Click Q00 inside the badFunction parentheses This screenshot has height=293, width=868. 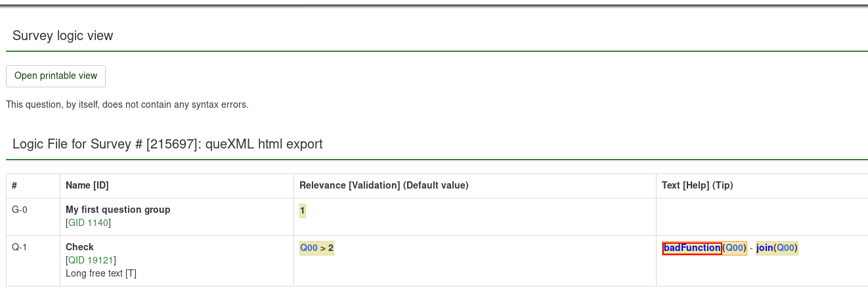[x=735, y=248]
